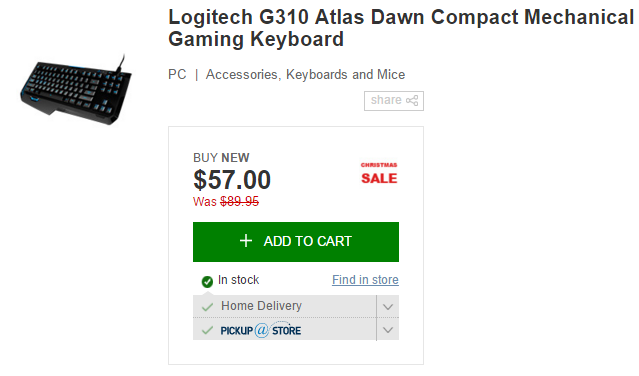Click the Pickup@Store logo
639x376 pixels.
[261, 330]
